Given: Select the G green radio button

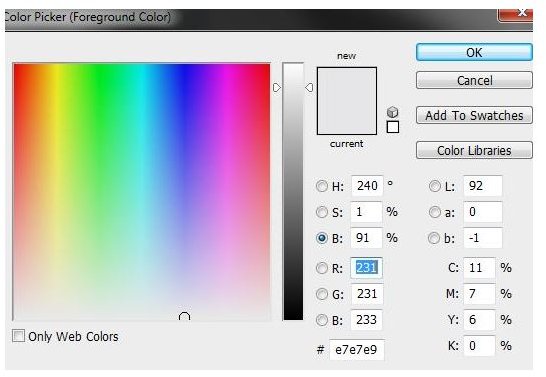Looking at the screenshot, I should [322, 294].
